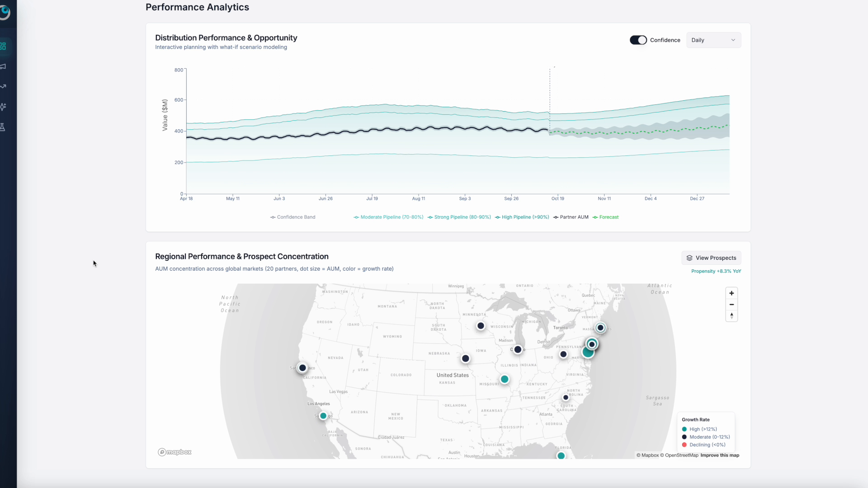
Task: Click the View Prospects button
Action: (x=711, y=258)
